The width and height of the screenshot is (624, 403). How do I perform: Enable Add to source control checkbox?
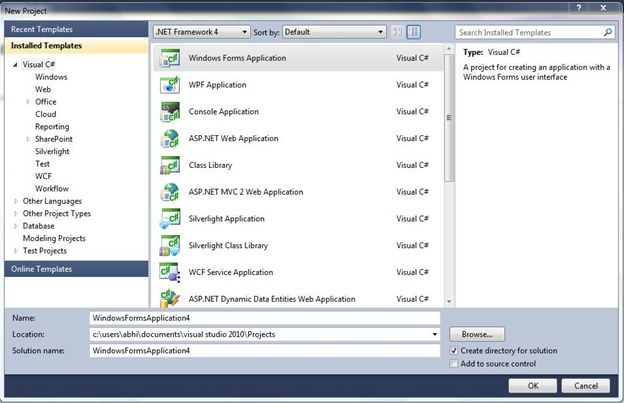point(453,364)
